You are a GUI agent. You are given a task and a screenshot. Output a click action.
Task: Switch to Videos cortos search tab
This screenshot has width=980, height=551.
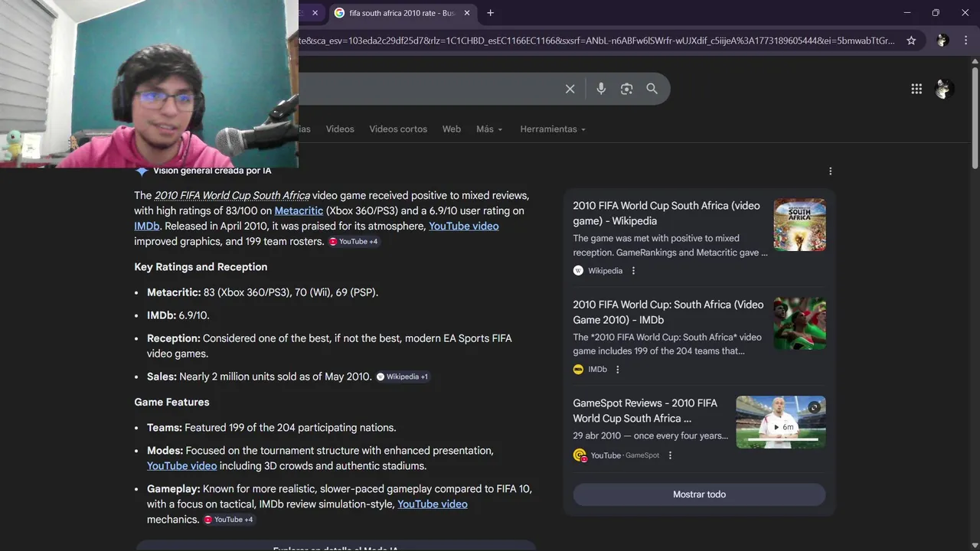click(x=398, y=129)
